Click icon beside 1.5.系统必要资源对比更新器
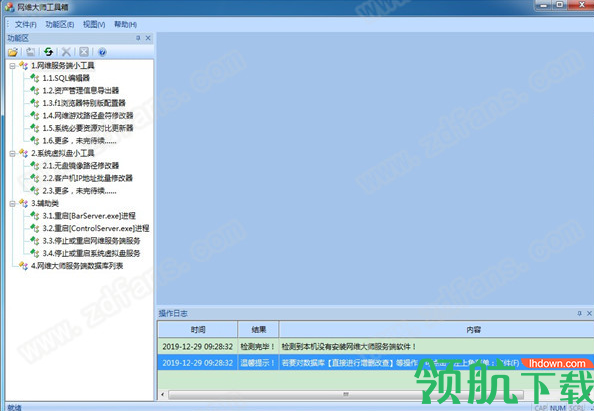The height and width of the screenshot is (411, 594). tap(35, 128)
